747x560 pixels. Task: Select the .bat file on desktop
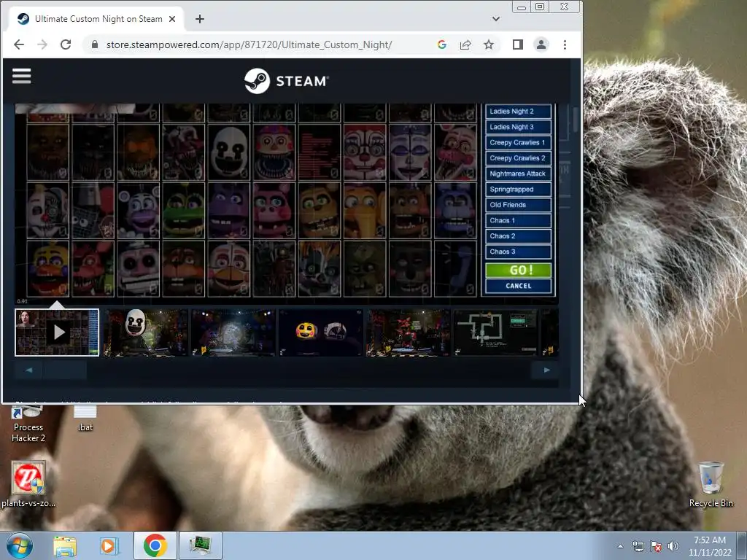click(x=85, y=419)
